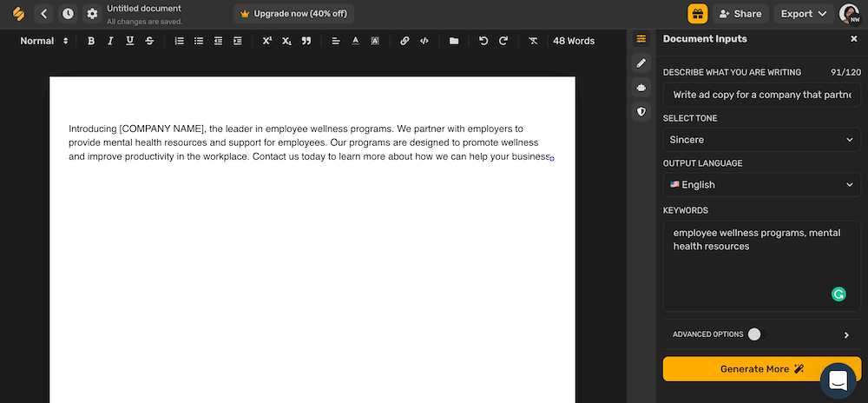Open the user profile avatar

tap(849, 14)
